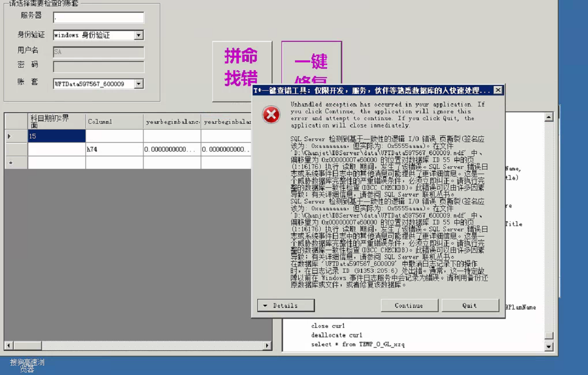Click the Continue button in error dialog
588x375 pixels.
point(409,306)
